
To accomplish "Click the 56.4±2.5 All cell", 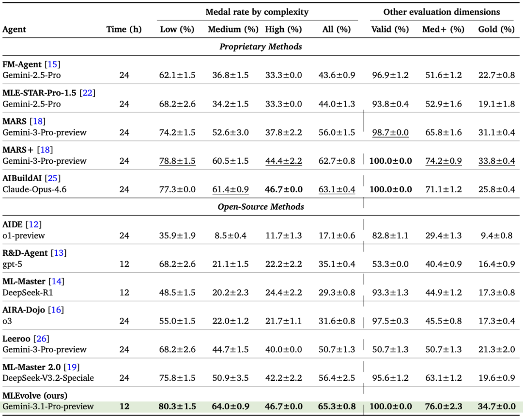I will 337,378.
